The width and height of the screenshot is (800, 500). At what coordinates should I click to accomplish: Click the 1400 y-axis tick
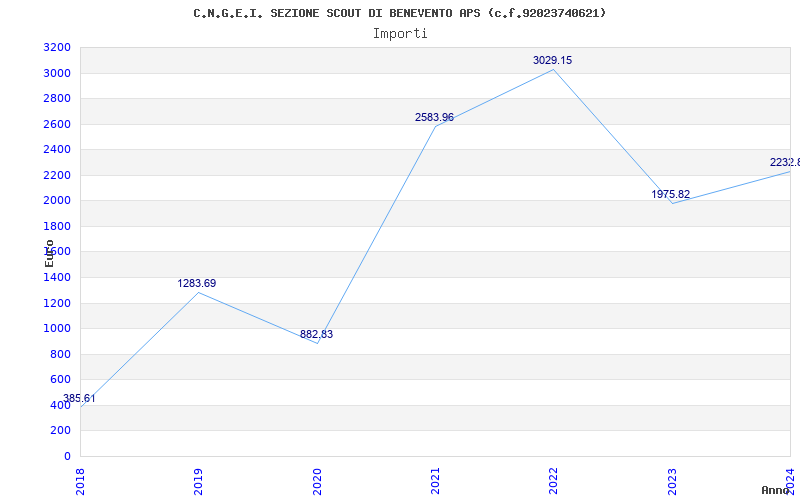57,278
